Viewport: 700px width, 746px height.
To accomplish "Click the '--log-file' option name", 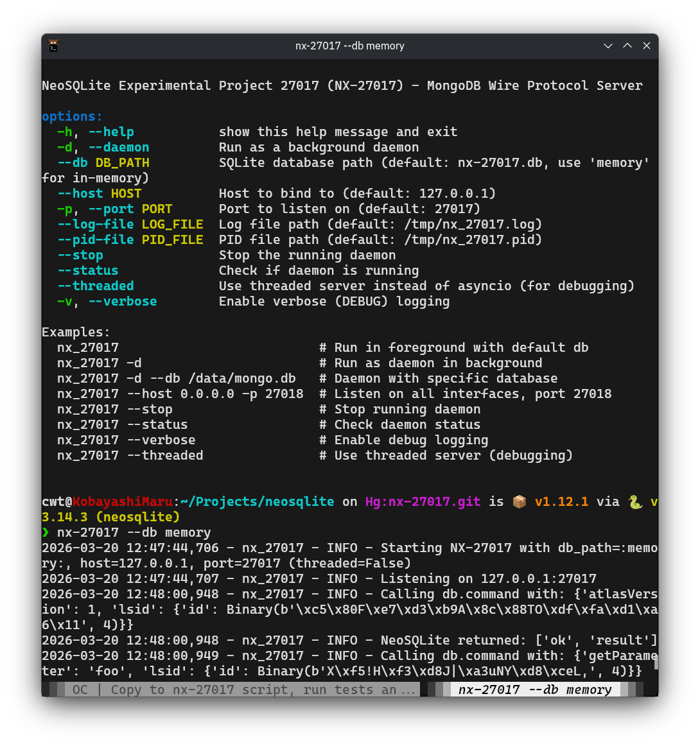I will tap(95, 225).
